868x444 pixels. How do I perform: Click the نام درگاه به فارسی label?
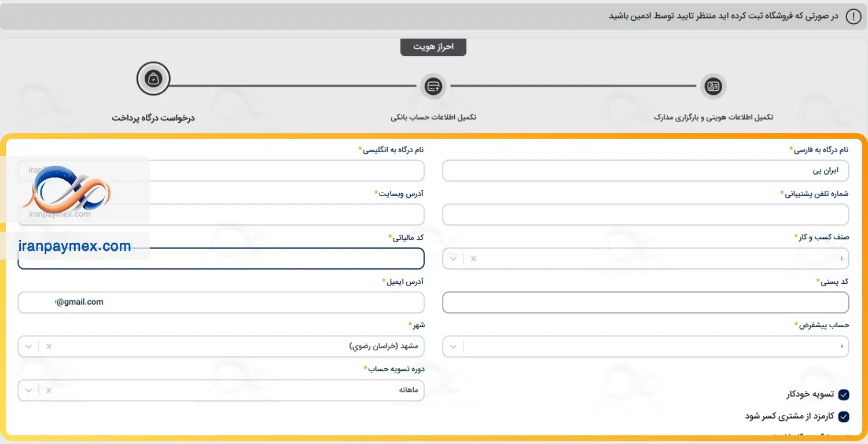point(819,150)
